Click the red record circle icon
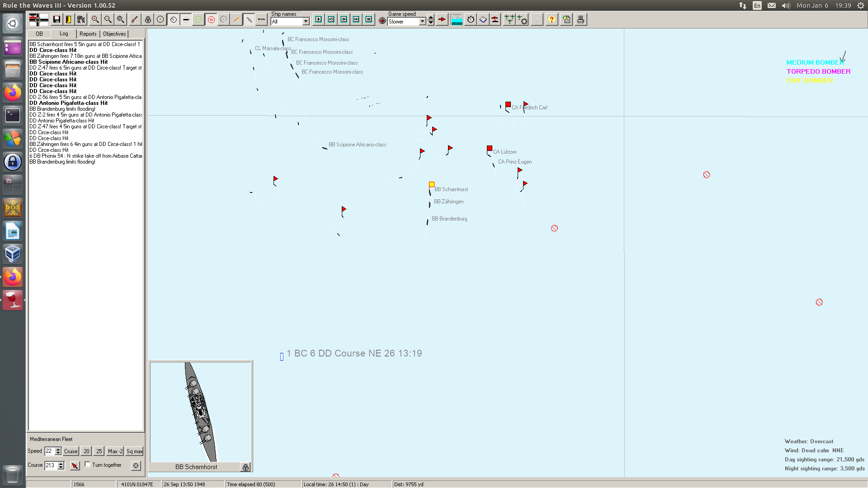This screenshot has width=868, height=488. coord(382,21)
